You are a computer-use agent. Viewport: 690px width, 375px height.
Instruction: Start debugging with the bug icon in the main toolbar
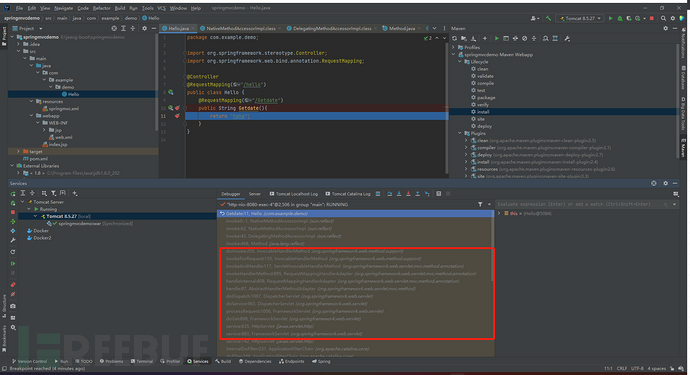tap(620, 18)
